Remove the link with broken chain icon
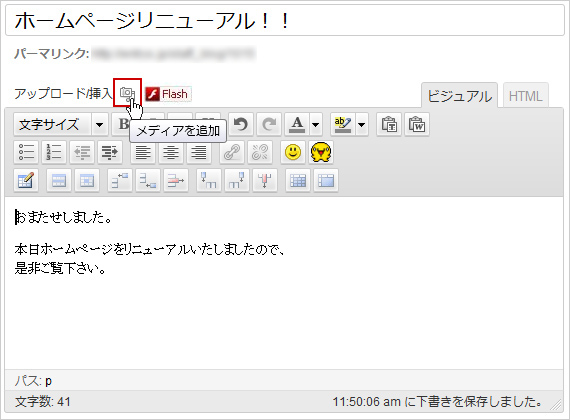570x420 pixels. [260, 152]
